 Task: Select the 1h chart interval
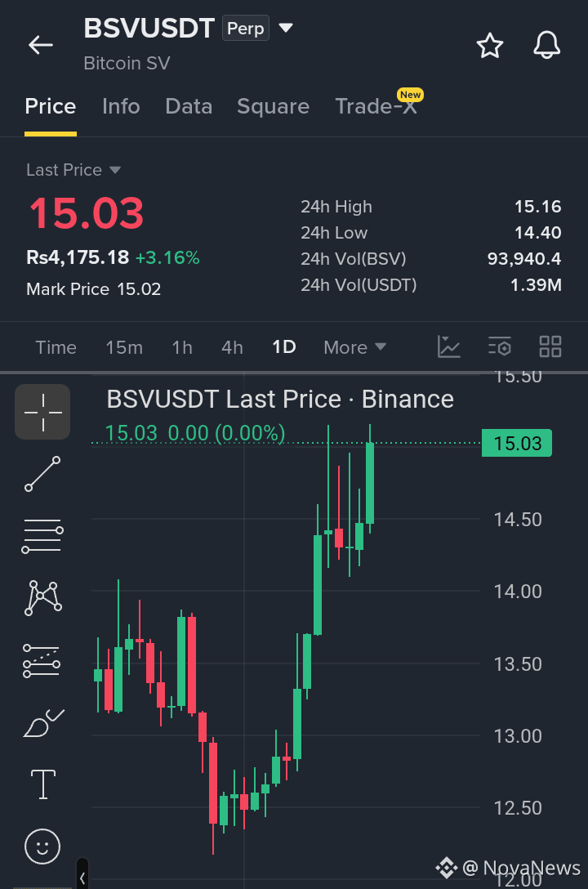pyautogui.click(x=182, y=347)
